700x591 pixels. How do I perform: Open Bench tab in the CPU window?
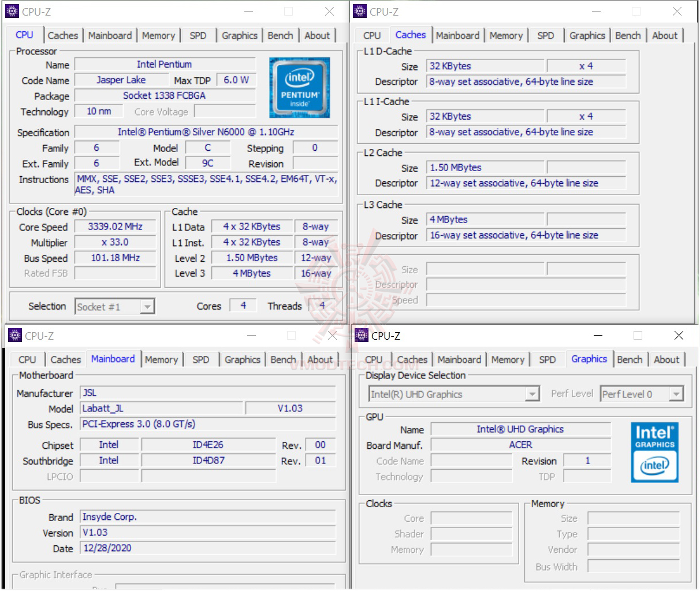tap(280, 35)
